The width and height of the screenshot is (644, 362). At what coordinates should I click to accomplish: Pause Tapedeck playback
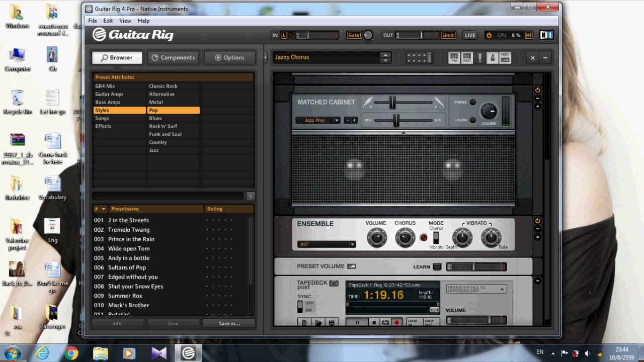(x=357, y=322)
